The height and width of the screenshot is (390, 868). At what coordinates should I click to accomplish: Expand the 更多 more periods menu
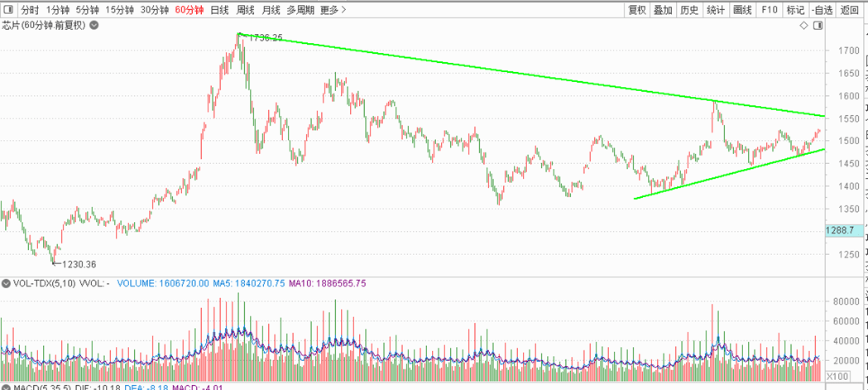(x=333, y=9)
